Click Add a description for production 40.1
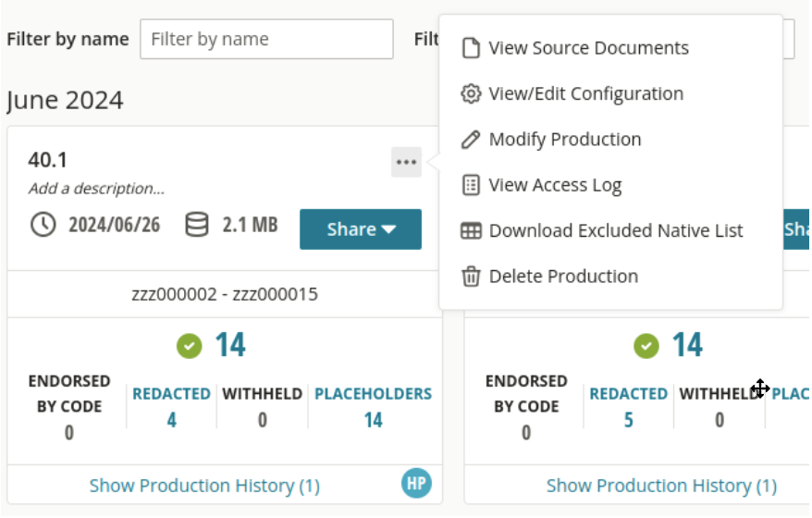The image size is (812, 518). 96,189
